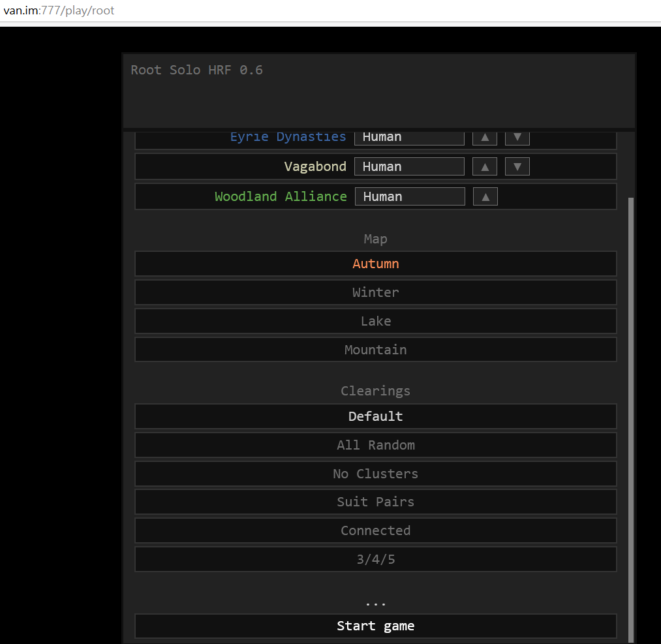Choose 3/4/5 clearings option
Viewport: 661px width, 644px height.
(x=376, y=559)
